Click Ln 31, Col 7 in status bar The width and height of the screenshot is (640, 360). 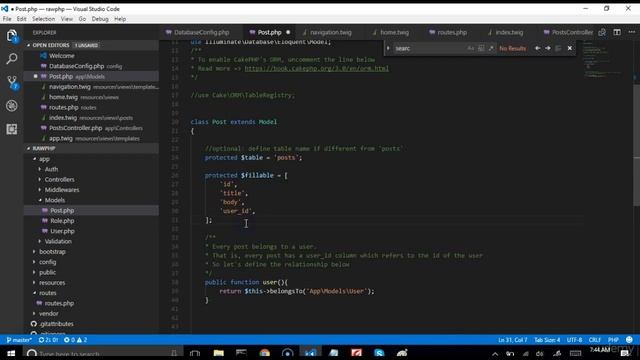tap(512, 340)
